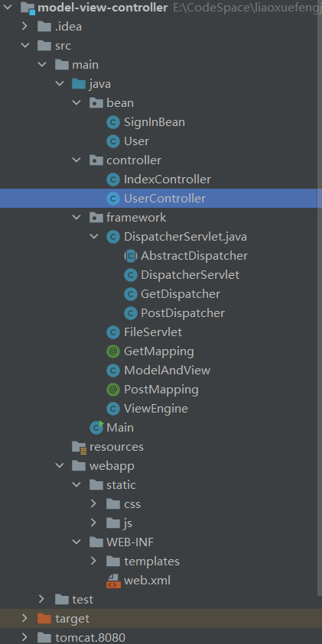Image resolution: width=322 pixels, height=644 pixels.
Task: Click the blue java source folder icon
Action: tap(79, 84)
